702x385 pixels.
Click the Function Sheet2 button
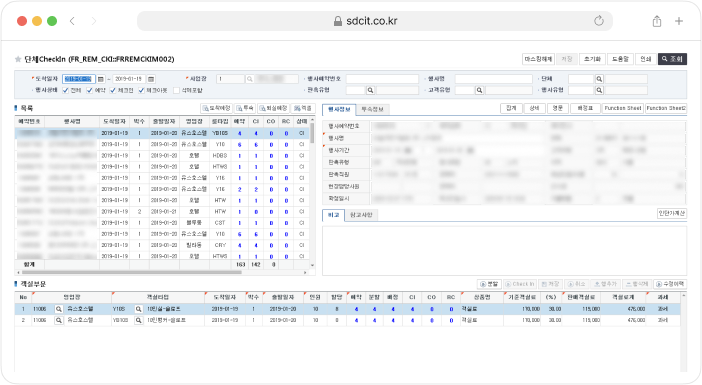[x=666, y=108]
